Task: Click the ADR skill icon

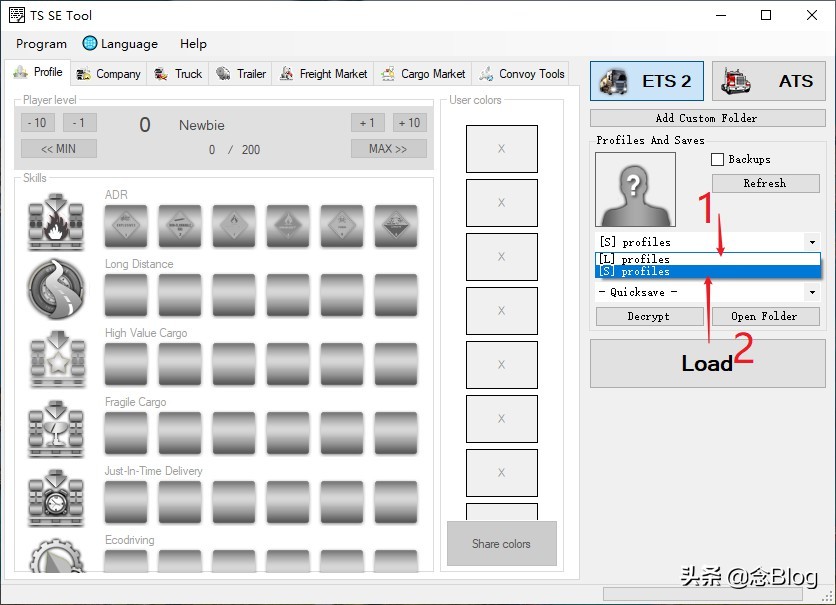Action: point(56,223)
